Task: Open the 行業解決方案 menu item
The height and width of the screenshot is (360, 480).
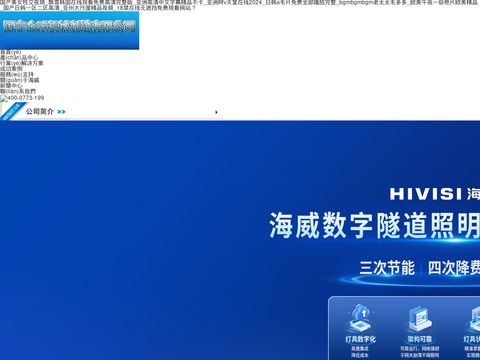Action: click(x=22, y=63)
